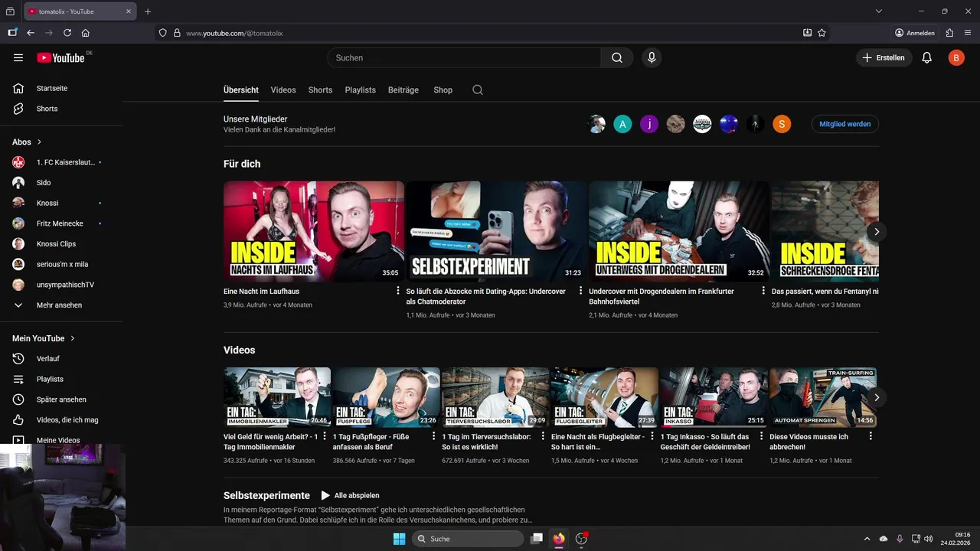Open options for 1 Tag Fußpfleger video
This screenshot has height=551, width=980.
433,436
